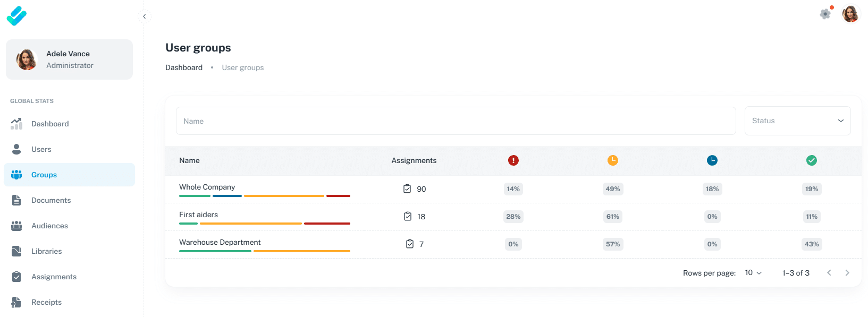Screen dimensions: 868x317
Task: Click the clipboard icon in First aiders row
Action: click(x=408, y=216)
